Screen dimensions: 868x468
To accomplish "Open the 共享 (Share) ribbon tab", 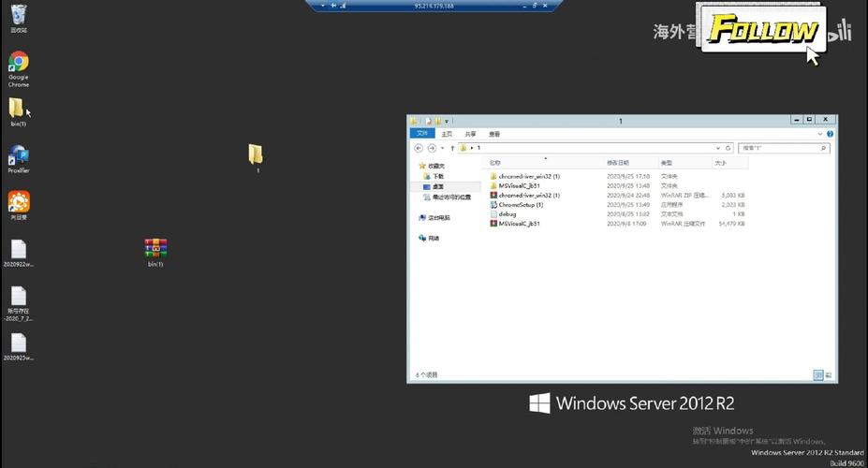I will point(471,134).
